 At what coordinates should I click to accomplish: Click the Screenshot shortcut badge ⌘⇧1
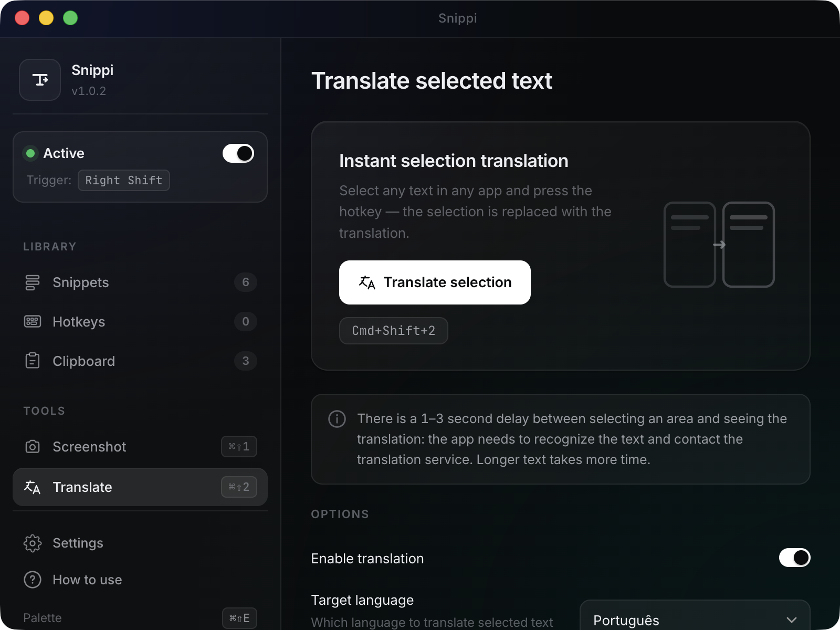point(239,447)
